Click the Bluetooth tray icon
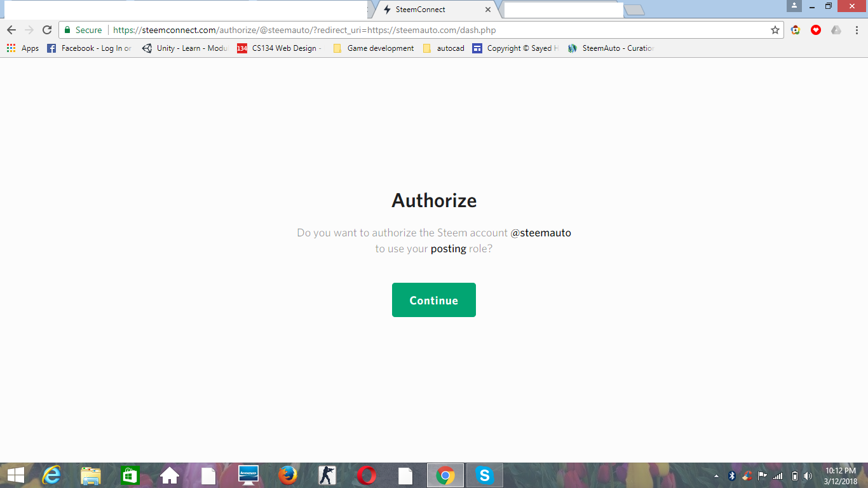The image size is (868, 488). [x=732, y=476]
